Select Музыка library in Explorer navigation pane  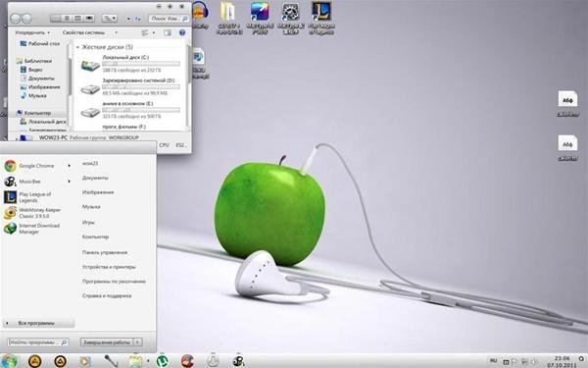pos(33,96)
